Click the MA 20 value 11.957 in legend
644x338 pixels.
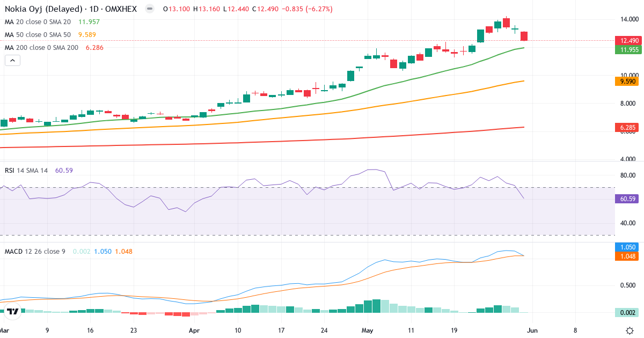[x=89, y=22]
